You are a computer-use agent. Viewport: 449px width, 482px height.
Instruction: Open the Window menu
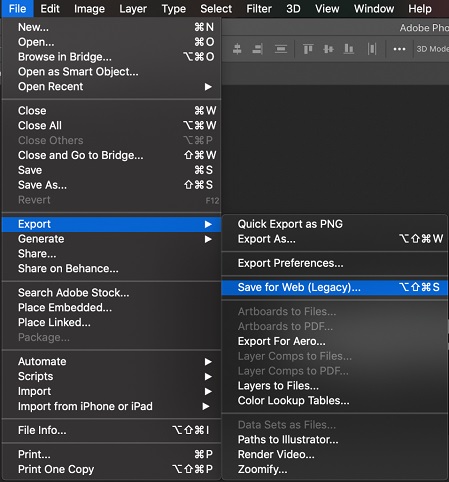(374, 9)
